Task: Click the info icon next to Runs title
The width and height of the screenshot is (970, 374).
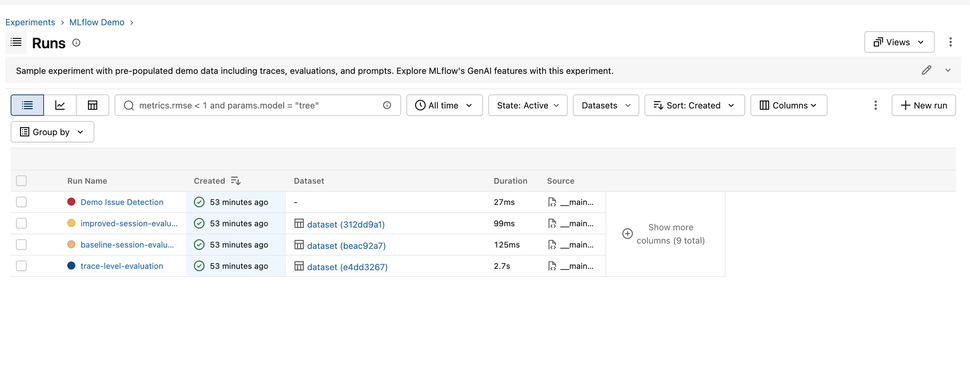Action: click(76, 43)
